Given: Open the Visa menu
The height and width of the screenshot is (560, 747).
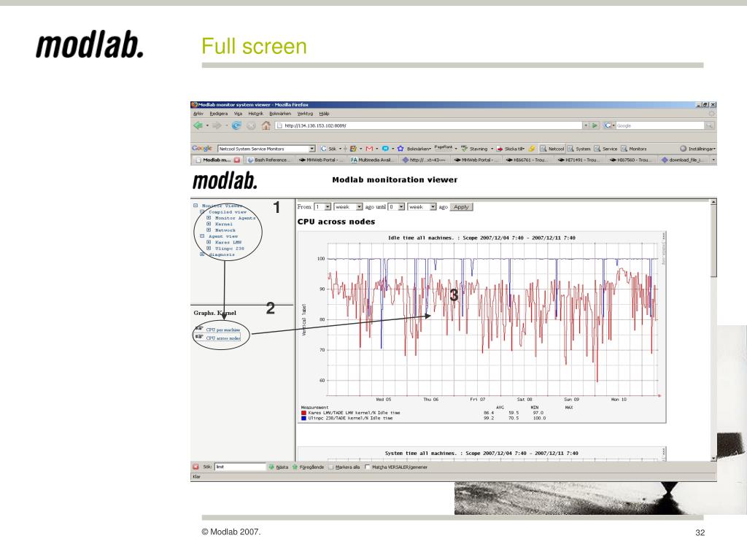Looking at the screenshot, I should (239, 114).
